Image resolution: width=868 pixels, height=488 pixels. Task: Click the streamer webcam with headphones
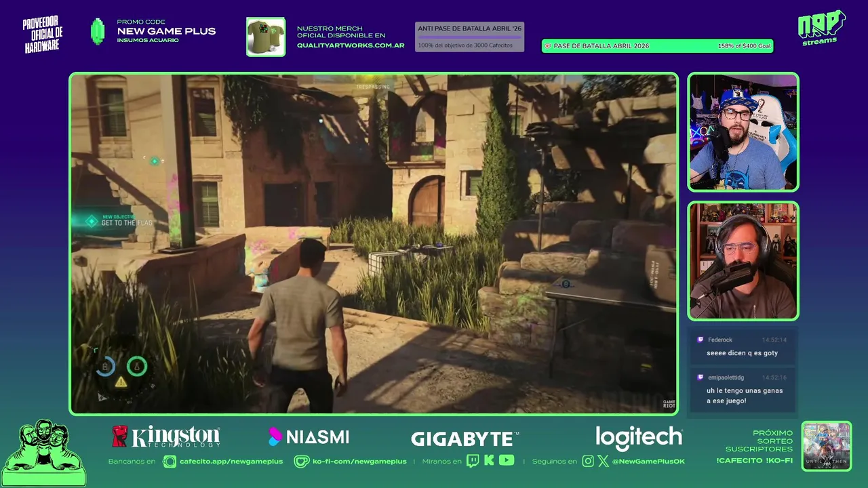pyautogui.click(x=743, y=261)
